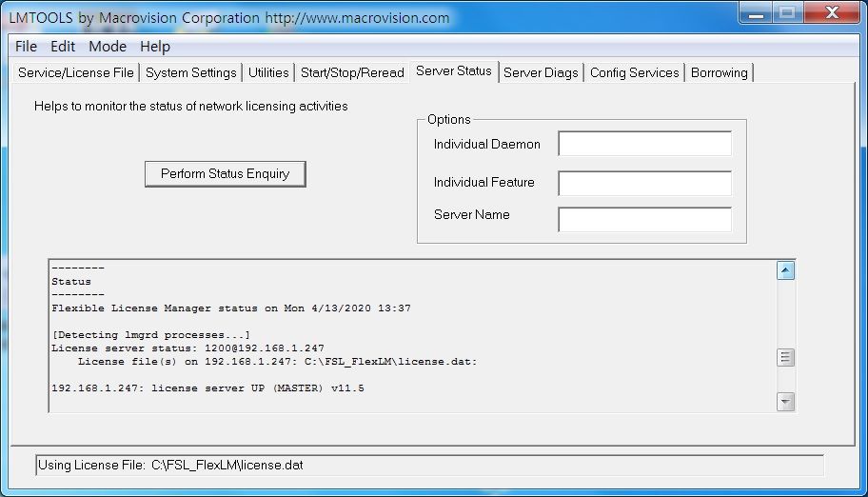The image size is (868, 497).
Task: Open the Server Diags tab
Action: [x=541, y=72]
